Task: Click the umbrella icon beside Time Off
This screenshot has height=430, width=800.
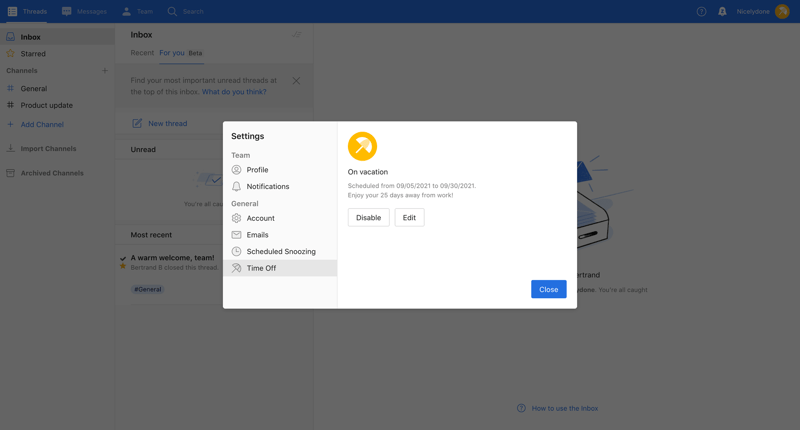Action: pyautogui.click(x=236, y=268)
